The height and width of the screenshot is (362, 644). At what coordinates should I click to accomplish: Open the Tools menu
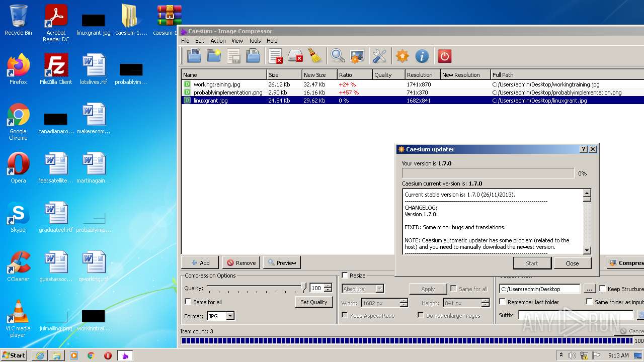tap(255, 41)
